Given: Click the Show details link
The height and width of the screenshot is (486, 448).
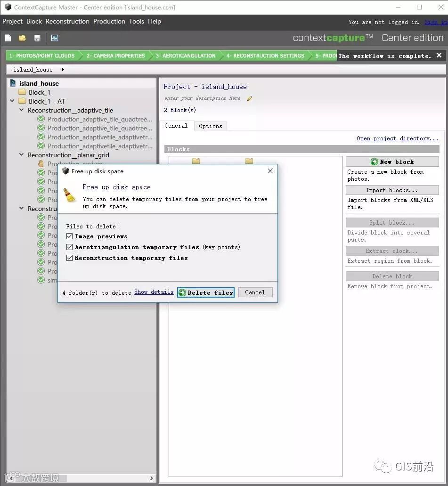Looking at the screenshot, I should [154, 292].
